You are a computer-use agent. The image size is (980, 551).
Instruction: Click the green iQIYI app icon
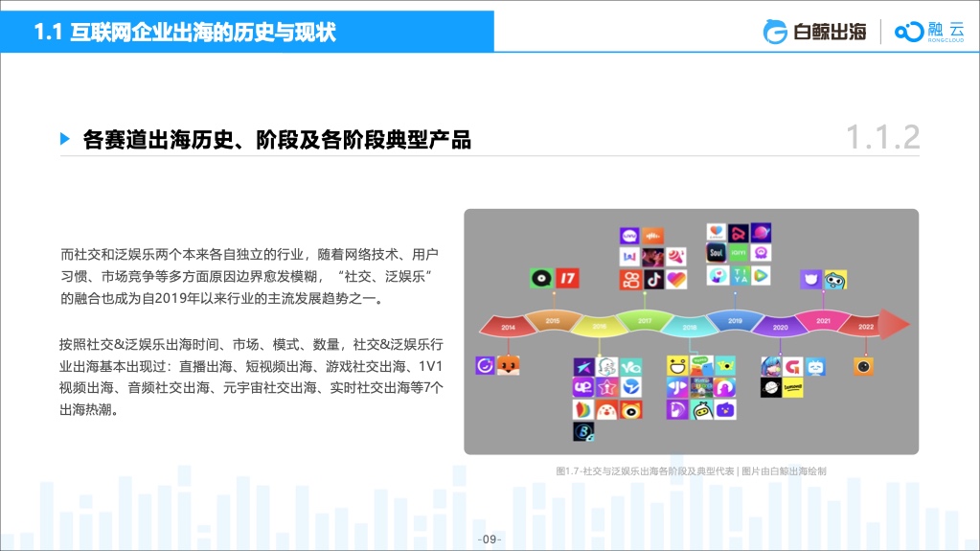pos(739,253)
